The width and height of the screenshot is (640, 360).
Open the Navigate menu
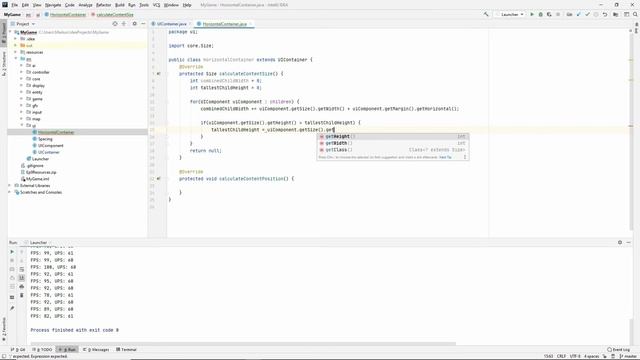click(53, 5)
